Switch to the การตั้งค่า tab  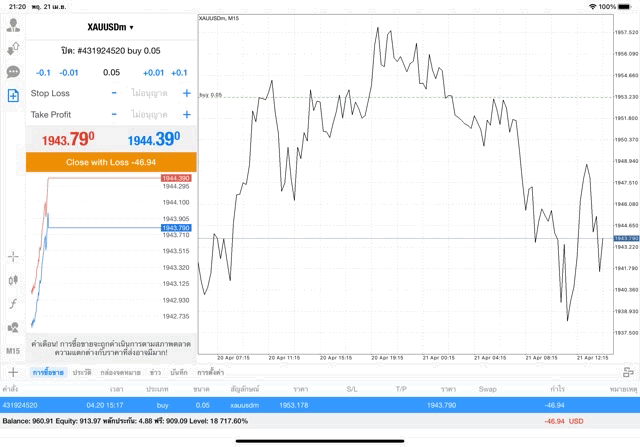click(211, 372)
